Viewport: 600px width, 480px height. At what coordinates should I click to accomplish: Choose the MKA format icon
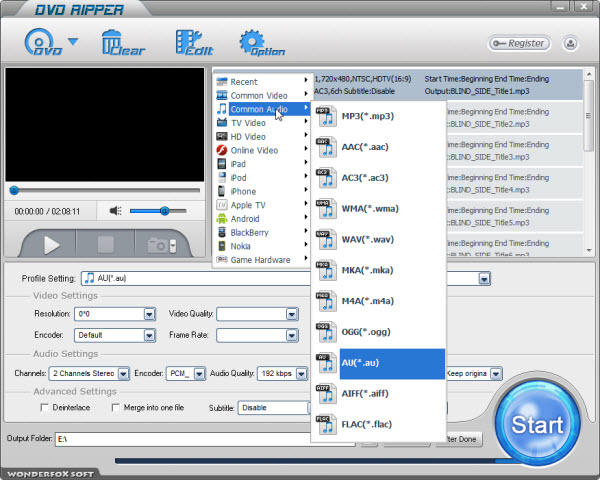[326, 270]
